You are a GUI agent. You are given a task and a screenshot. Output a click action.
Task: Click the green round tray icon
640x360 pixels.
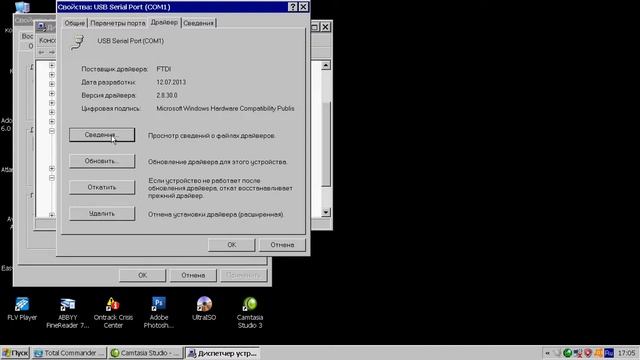(x=567, y=353)
